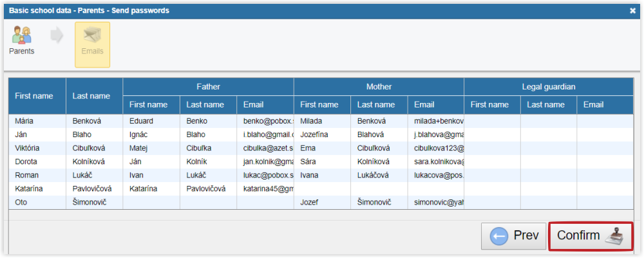
Task: Click Viktória Cibuľková's first name cell
Action: pos(37,148)
